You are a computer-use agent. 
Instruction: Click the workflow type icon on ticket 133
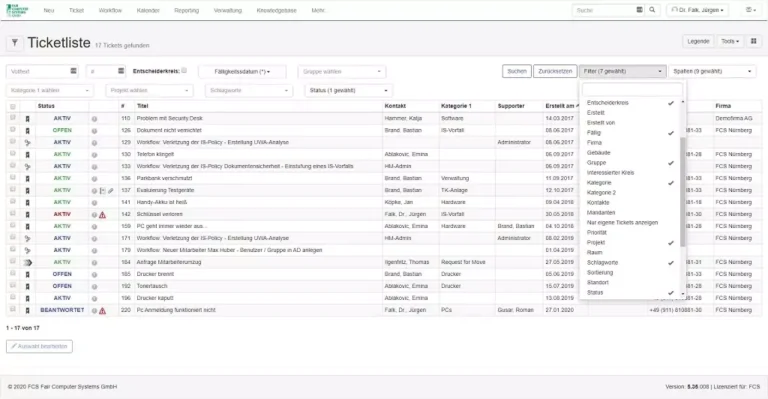[x=27, y=166]
